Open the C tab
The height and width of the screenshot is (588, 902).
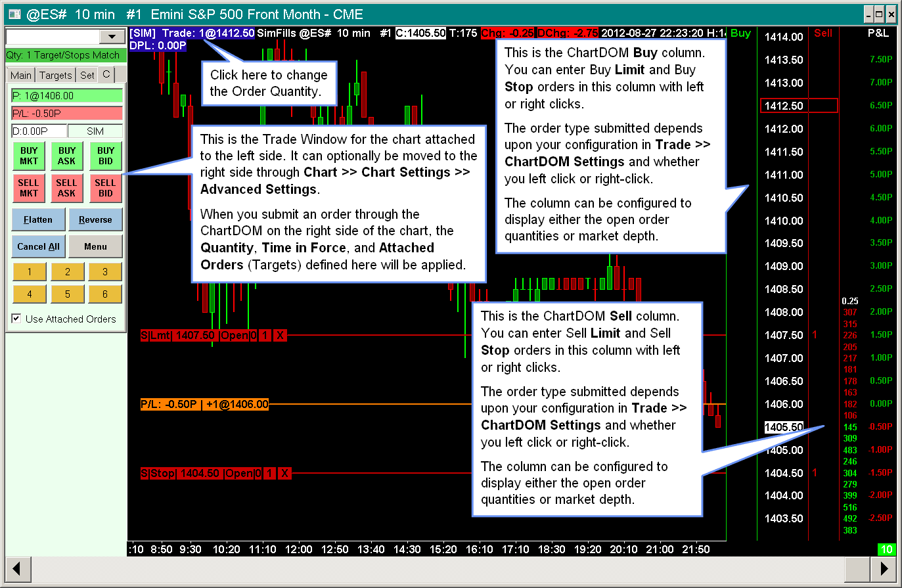(106, 74)
